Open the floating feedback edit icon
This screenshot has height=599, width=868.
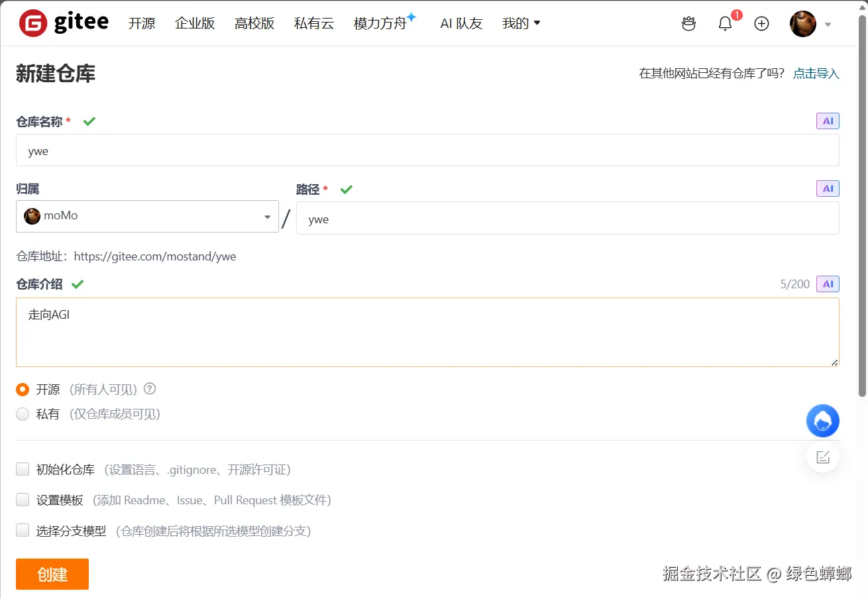pyautogui.click(x=823, y=457)
